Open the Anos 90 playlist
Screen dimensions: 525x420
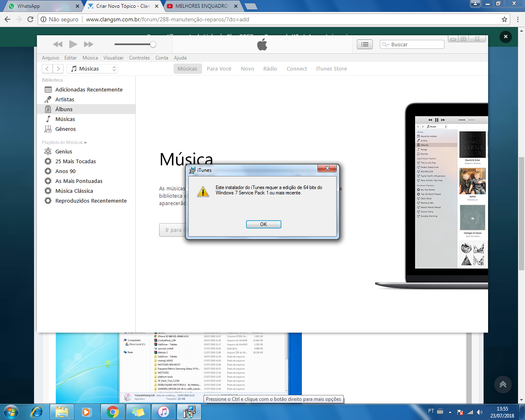(86, 171)
